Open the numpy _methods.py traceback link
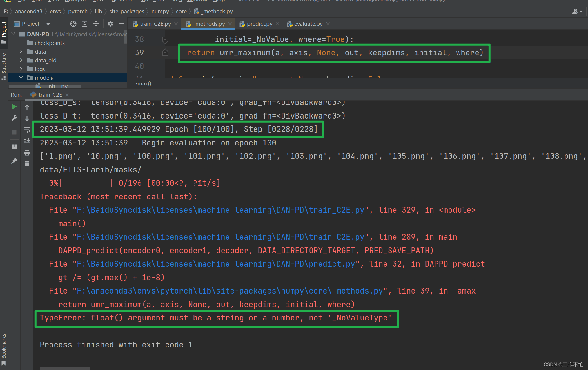 click(x=230, y=291)
